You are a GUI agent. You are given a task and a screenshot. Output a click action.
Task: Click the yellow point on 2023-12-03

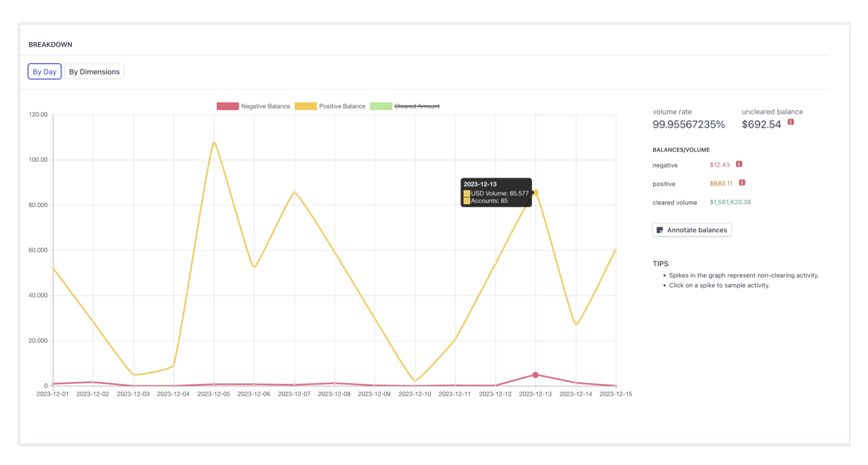coord(133,374)
